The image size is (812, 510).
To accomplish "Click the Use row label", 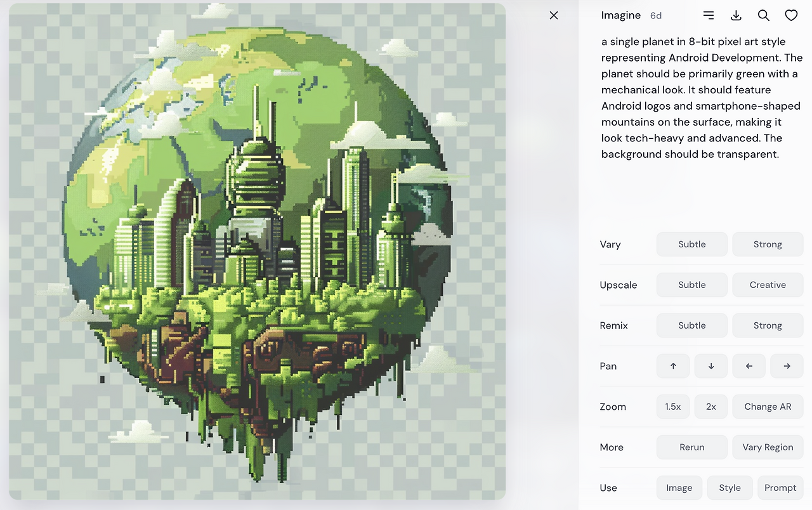I will pos(608,488).
